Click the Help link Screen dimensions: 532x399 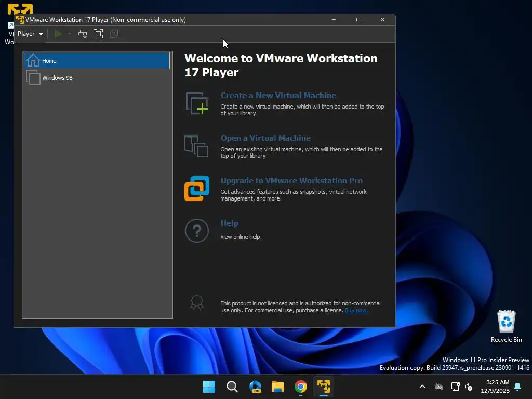229,223
